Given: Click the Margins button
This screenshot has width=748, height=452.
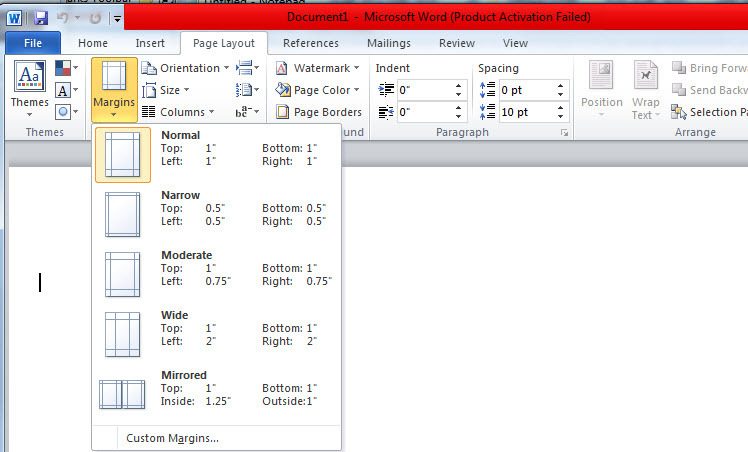Looking at the screenshot, I should [x=114, y=89].
